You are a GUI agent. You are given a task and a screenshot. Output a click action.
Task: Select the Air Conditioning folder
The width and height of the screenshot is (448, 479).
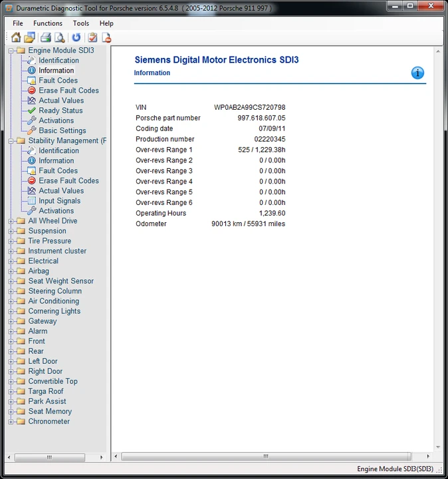pyautogui.click(x=53, y=301)
